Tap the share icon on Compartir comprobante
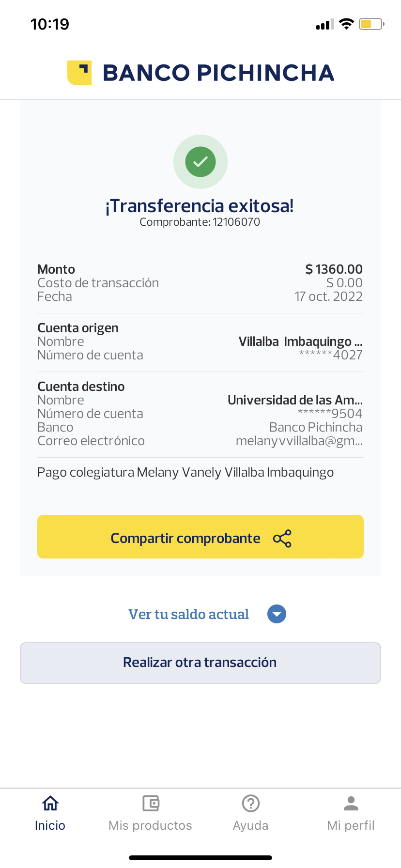This screenshot has height=868, width=401. pos(282,539)
